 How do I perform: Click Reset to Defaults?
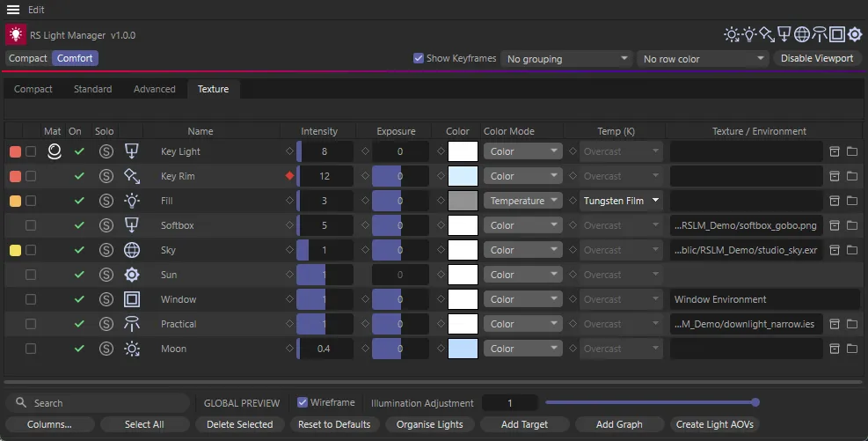334,424
